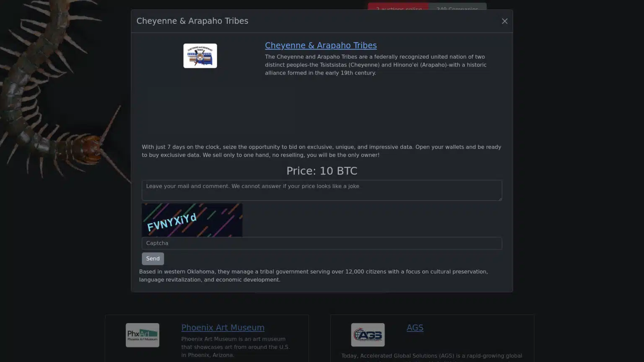The width and height of the screenshot is (644, 362).
Task: Click the FVNYXiYd captcha image
Action: (192, 220)
